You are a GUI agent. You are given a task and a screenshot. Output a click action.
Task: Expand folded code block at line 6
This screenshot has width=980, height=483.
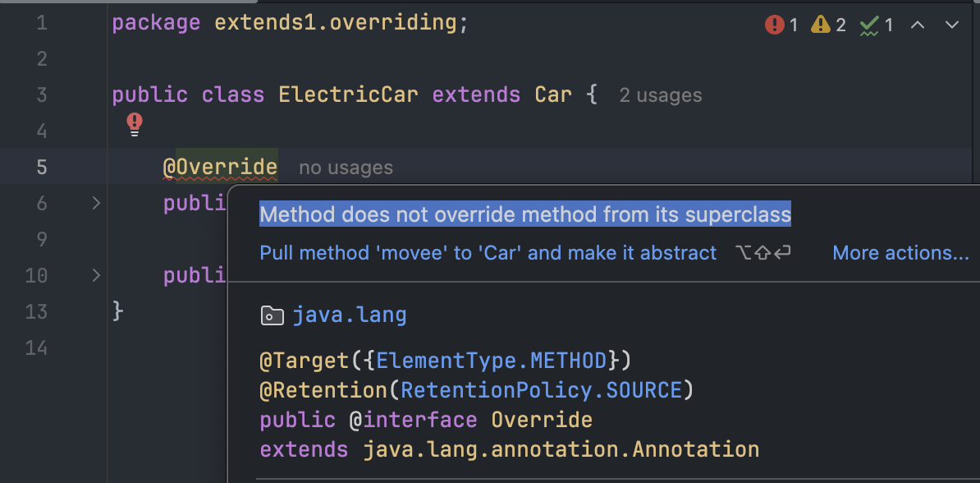[x=96, y=203]
